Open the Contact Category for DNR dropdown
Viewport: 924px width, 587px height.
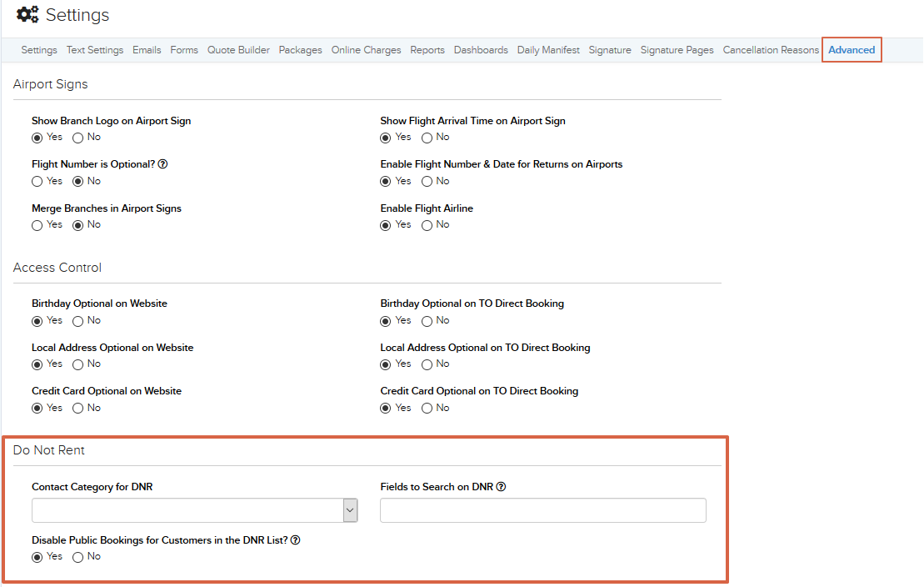click(350, 509)
